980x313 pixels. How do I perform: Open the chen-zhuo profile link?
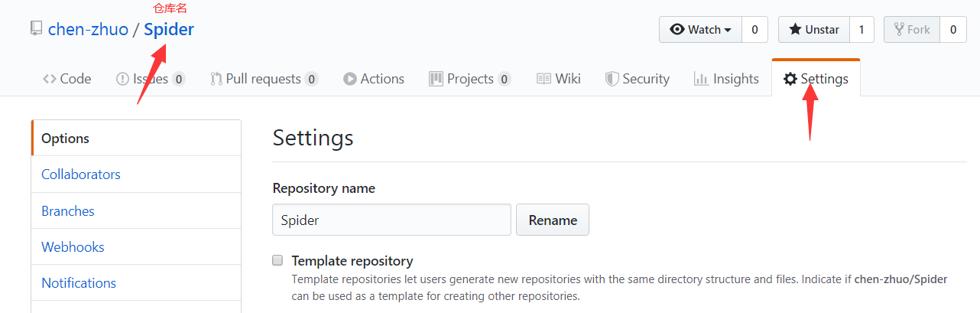(88, 30)
